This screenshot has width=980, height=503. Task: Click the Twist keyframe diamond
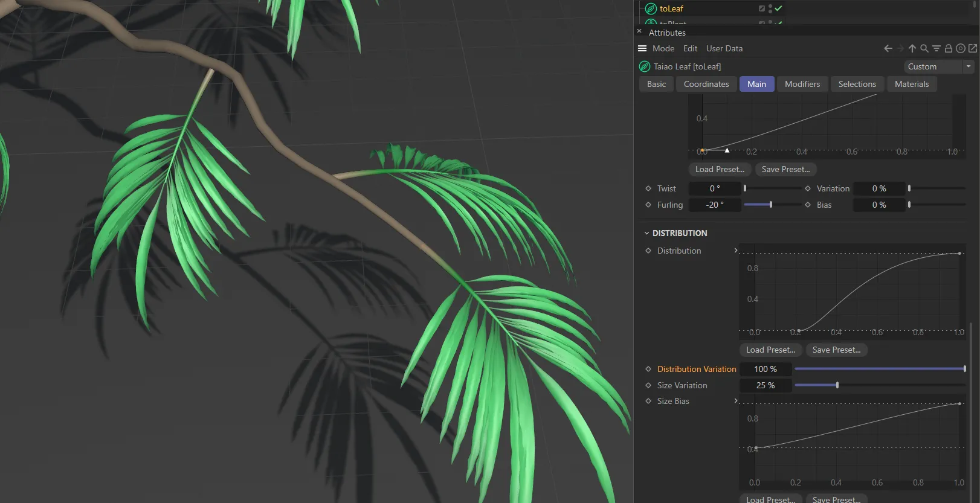[648, 188]
